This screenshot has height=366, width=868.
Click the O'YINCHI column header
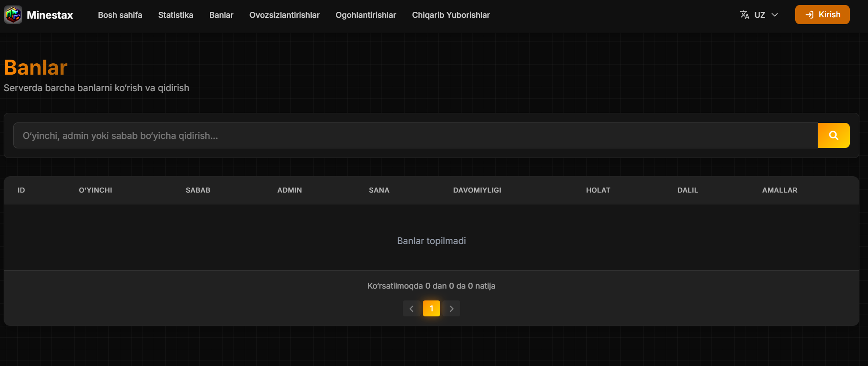pos(96,190)
